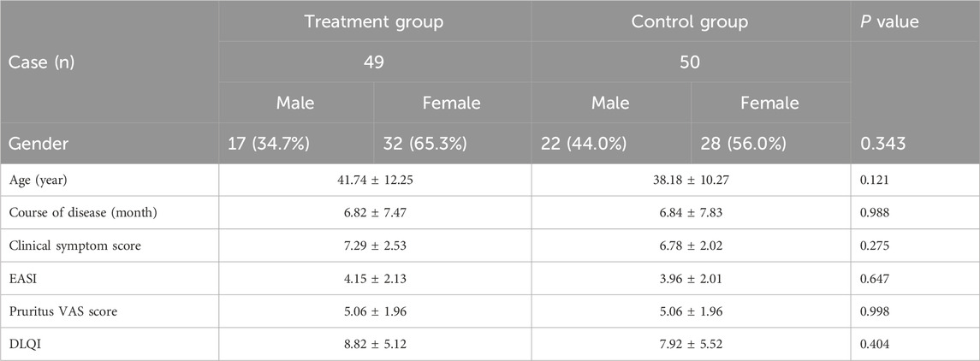Click the Treatment group column header

click(x=374, y=22)
